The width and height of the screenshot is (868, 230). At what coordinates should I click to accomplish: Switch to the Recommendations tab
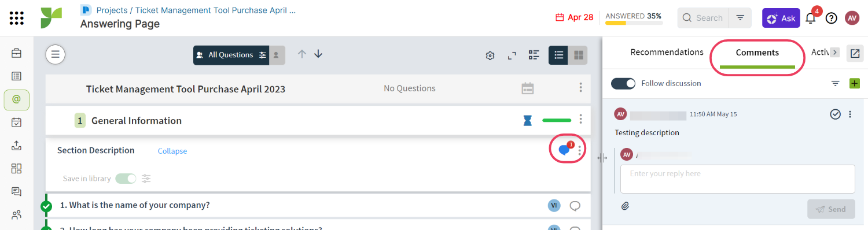[x=667, y=52]
